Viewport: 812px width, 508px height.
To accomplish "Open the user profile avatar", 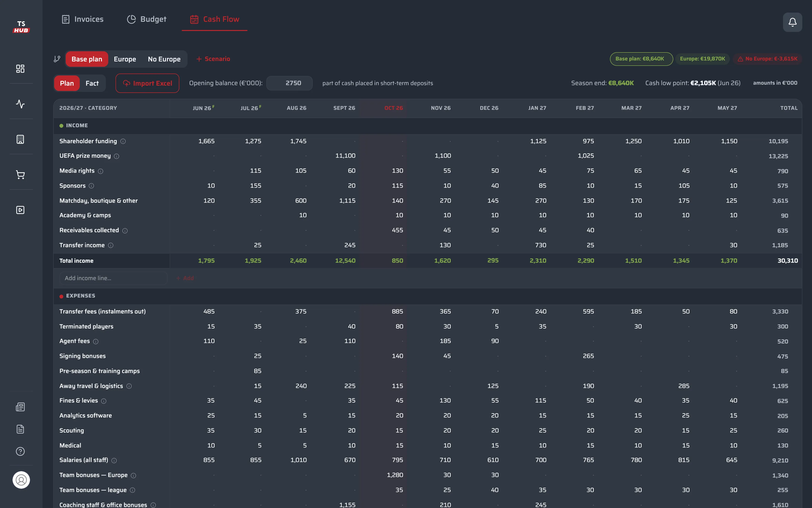I will (21, 480).
